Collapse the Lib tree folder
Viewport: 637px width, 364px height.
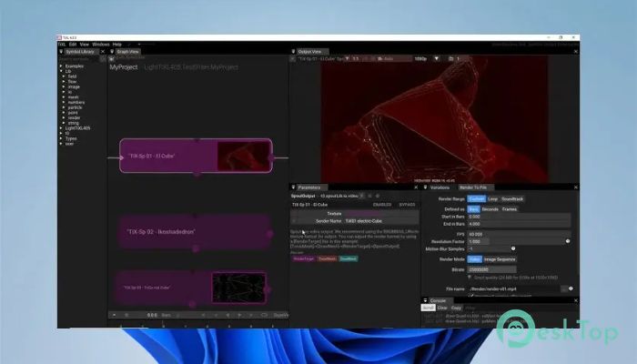(x=61, y=71)
